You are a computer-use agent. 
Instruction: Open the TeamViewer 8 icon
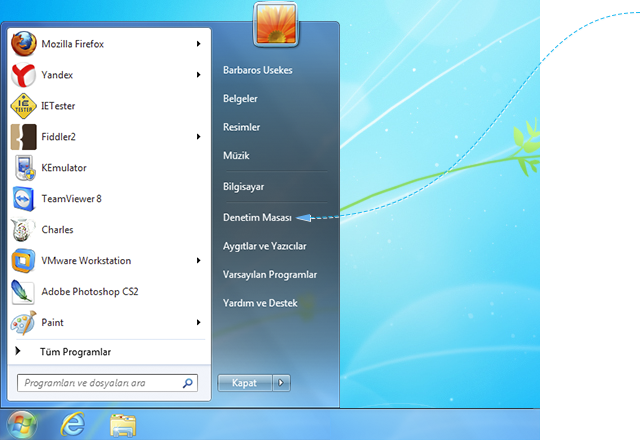tap(24, 199)
